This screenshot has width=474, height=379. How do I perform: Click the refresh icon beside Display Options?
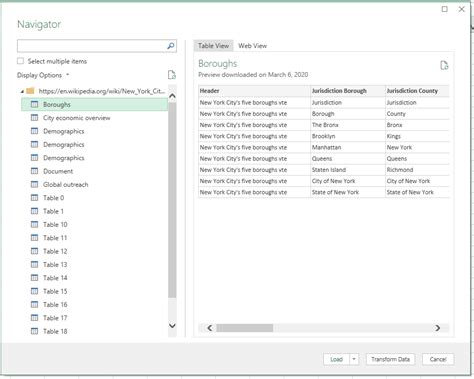coord(172,75)
